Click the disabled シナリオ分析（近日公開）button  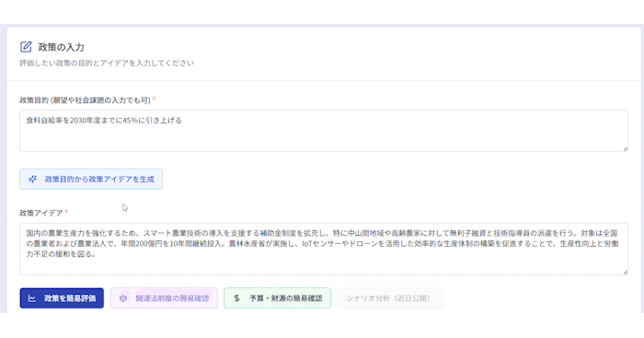pyautogui.click(x=390, y=298)
